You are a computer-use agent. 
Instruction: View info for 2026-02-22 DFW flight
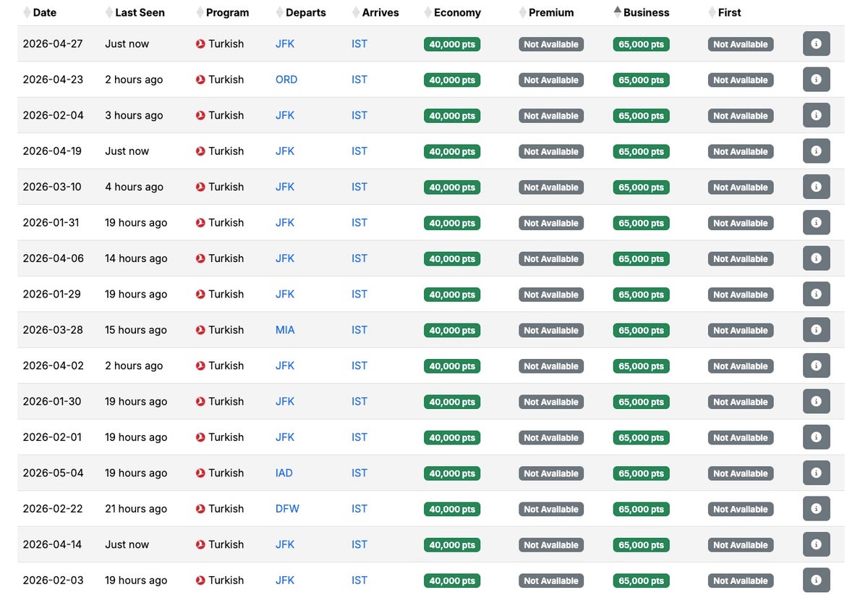pos(816,509)
